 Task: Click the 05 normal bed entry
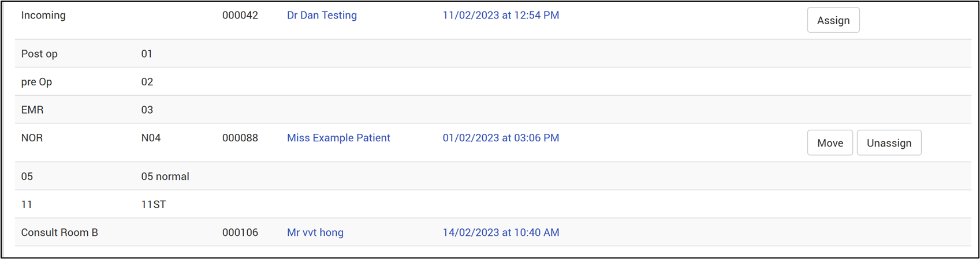[x=165, y=177]
